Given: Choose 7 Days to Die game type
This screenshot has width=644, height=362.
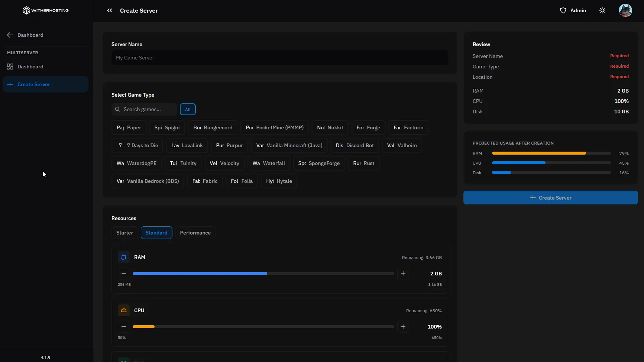Looking at the screenshot, I should 137,145.
